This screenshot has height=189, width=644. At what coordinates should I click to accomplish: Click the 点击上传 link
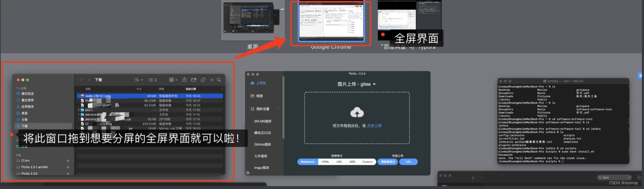[374, 126]
